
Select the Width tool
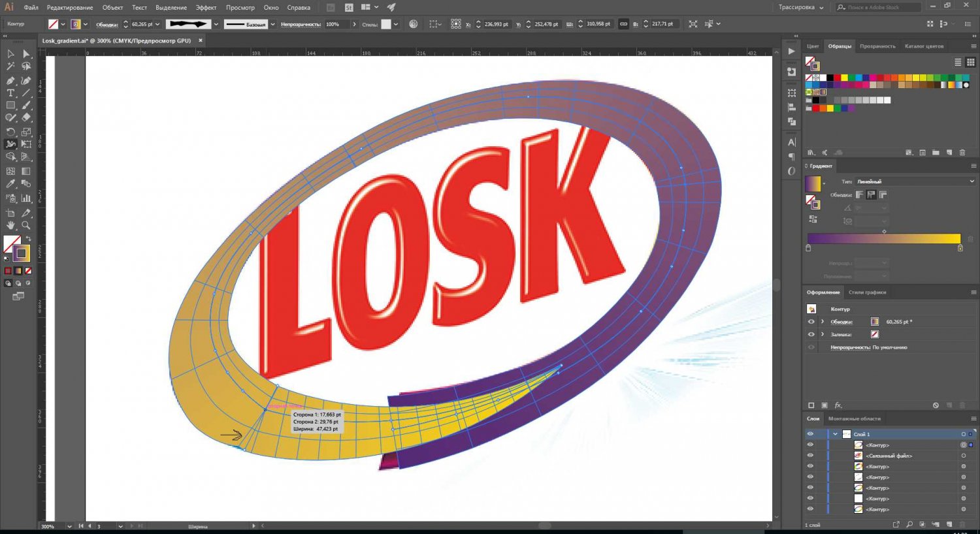click(x=10, y=144)
